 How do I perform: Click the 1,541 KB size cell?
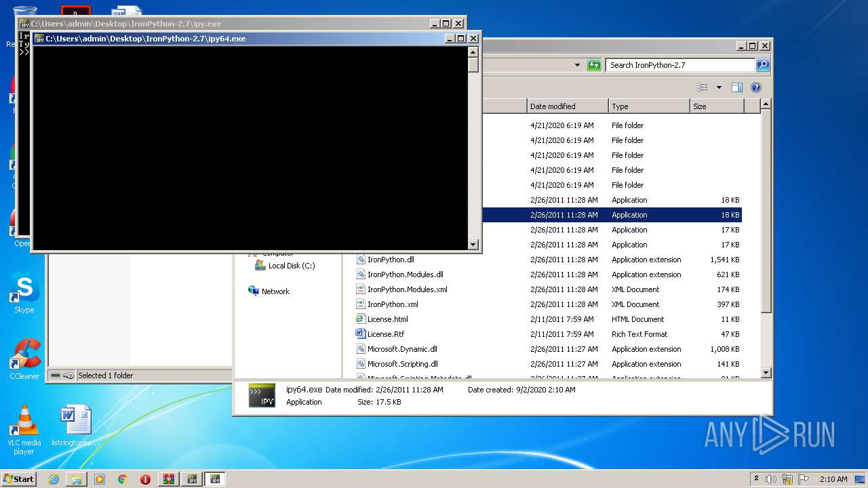pyautogui.click(x=724, y=260)
